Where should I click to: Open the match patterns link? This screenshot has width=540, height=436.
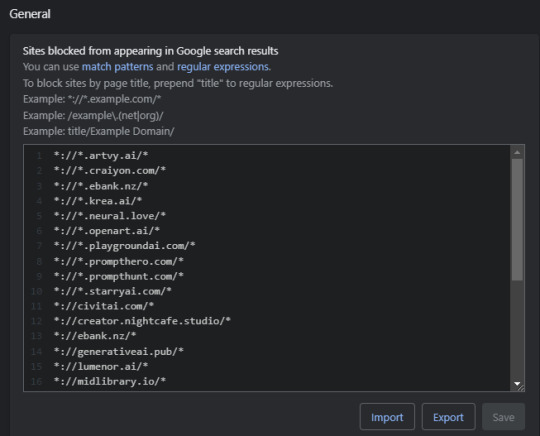click(117, 66)
